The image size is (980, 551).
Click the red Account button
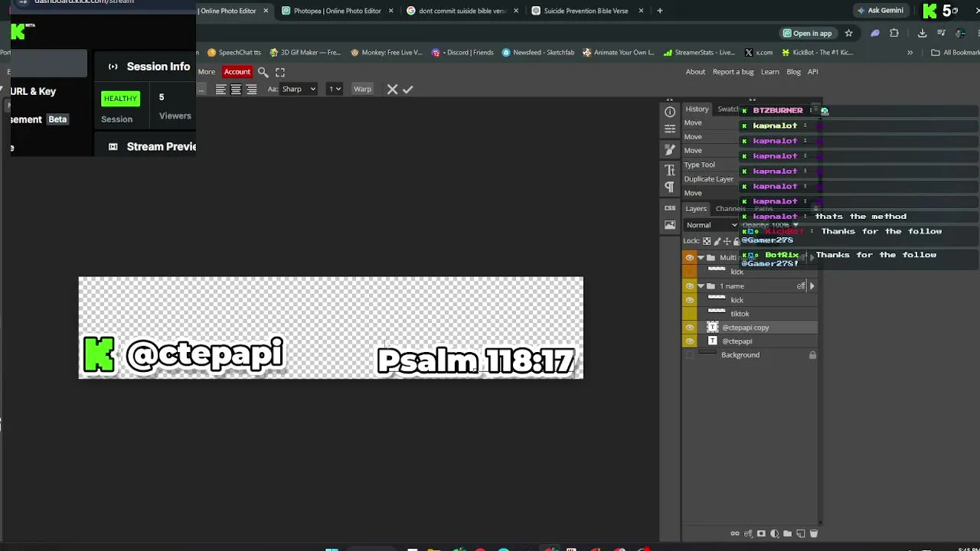(237, 72)
